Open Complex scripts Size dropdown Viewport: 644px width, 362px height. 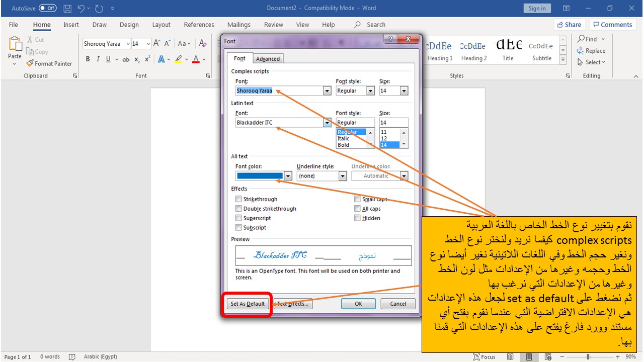pyautogui.click(x=404, y=91)
